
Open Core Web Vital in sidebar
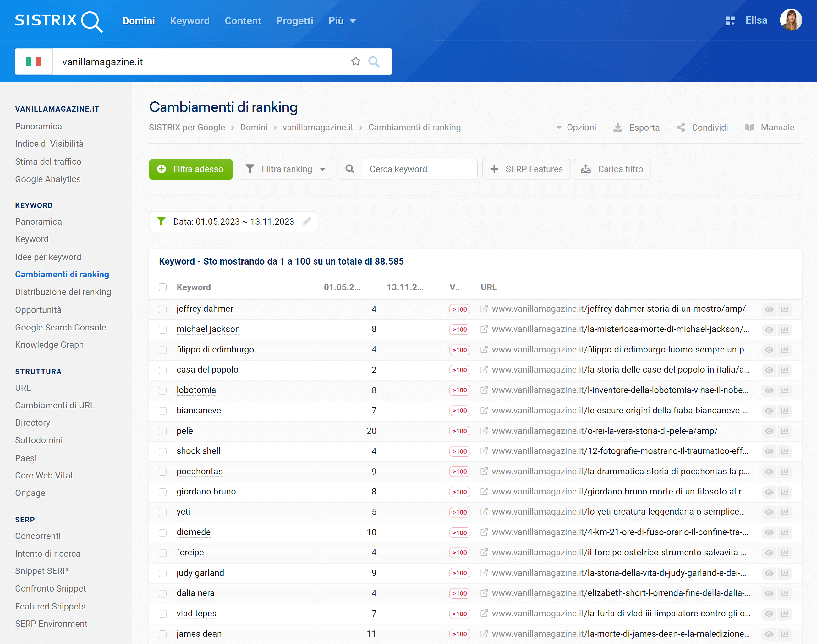[44, 475]
